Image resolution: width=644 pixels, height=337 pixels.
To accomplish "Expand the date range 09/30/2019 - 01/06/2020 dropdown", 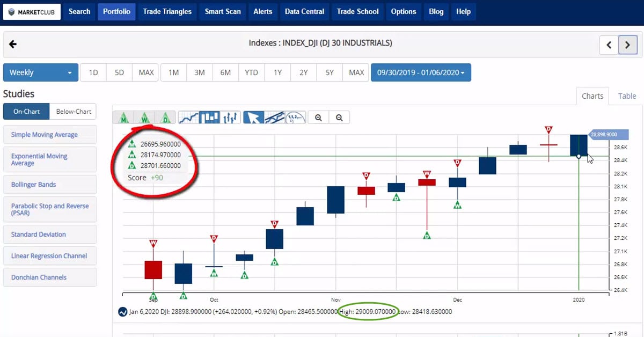I will click(x=421, y=72).
